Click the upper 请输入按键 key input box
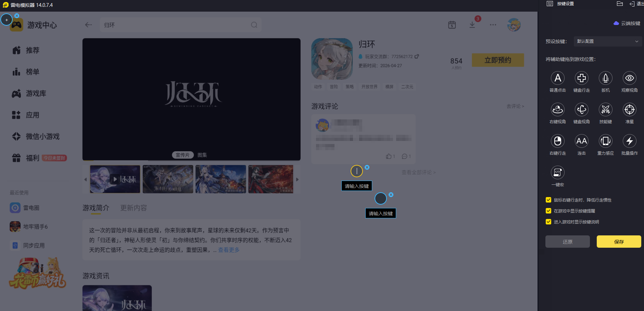644x311 pixels. 357,186
